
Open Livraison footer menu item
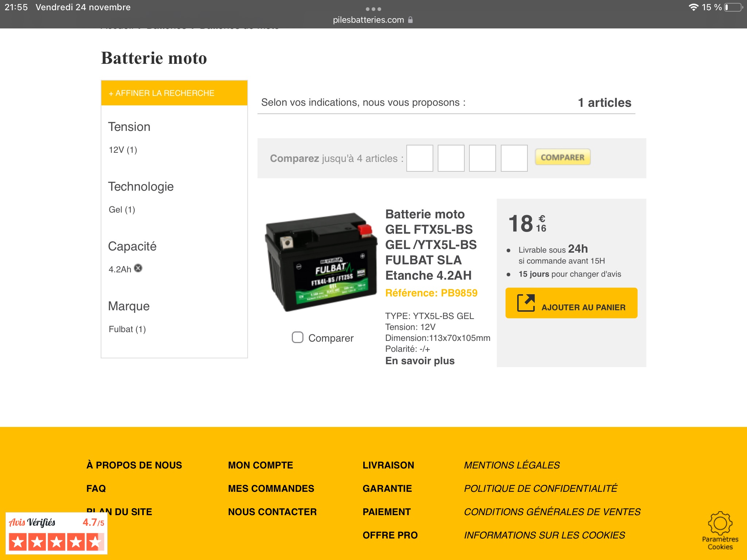click(x=388, y=465)
